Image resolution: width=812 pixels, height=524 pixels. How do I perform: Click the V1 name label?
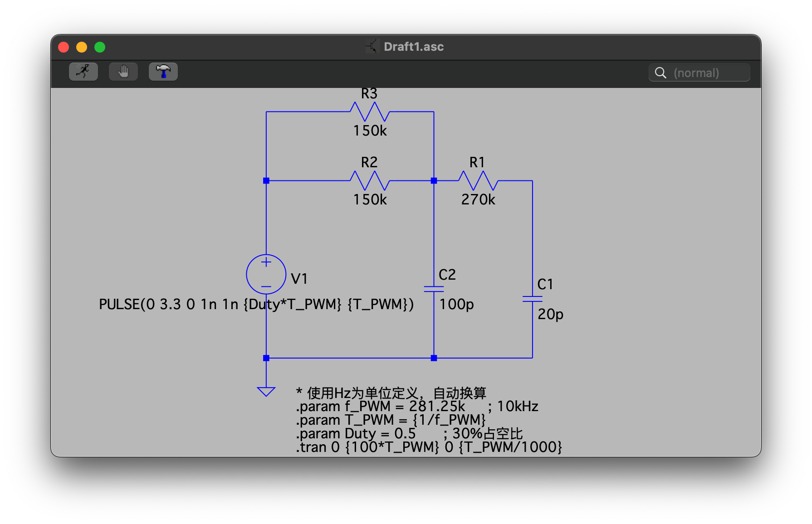[x=299, y=279]
